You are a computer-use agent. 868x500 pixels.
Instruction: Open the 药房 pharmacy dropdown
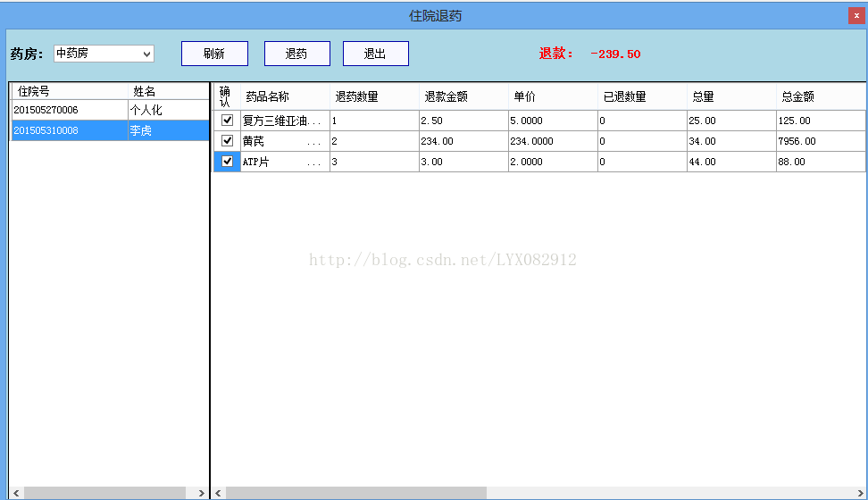[104, 54]
